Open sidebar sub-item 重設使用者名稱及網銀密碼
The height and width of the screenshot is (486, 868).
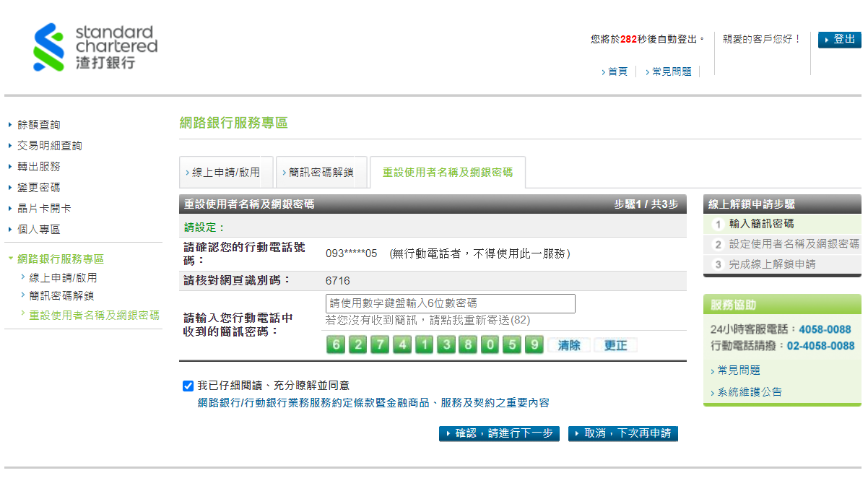point(94,316)
